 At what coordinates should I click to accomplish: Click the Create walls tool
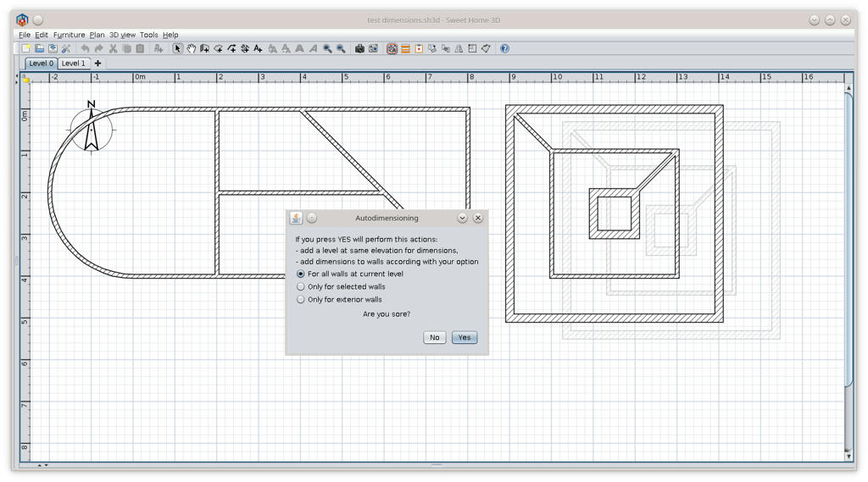[204, 49]
